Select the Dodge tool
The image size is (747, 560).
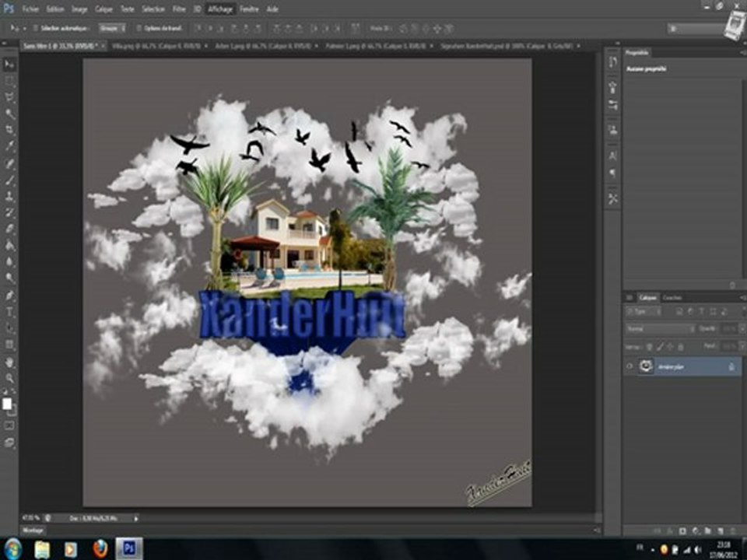[9, 278]
